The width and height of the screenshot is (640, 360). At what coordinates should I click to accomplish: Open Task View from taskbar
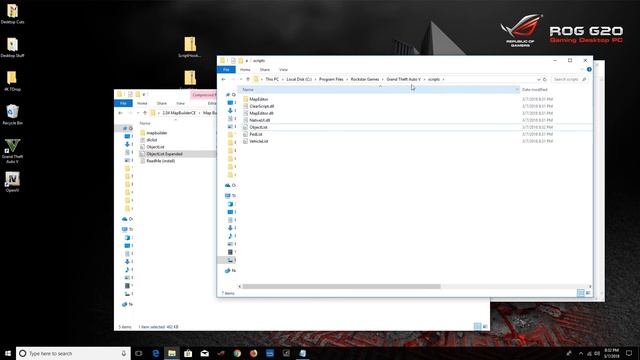[139, 353]
